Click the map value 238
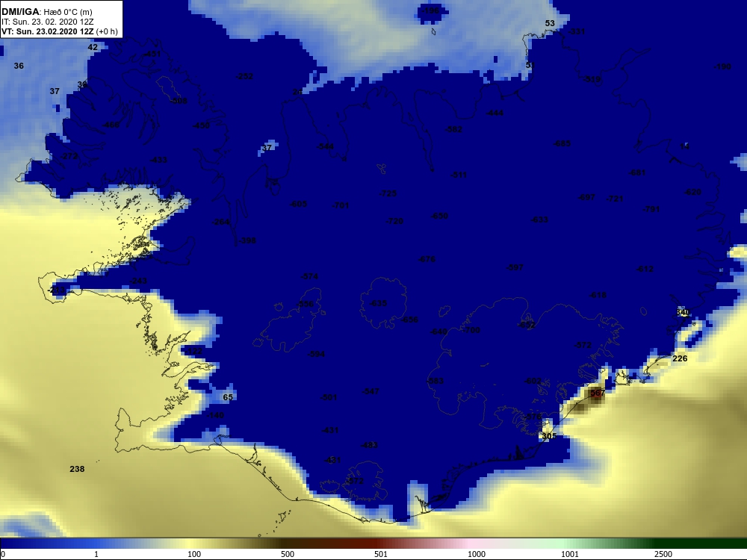This screenshot has height=560, width=747. pos(77,469)
